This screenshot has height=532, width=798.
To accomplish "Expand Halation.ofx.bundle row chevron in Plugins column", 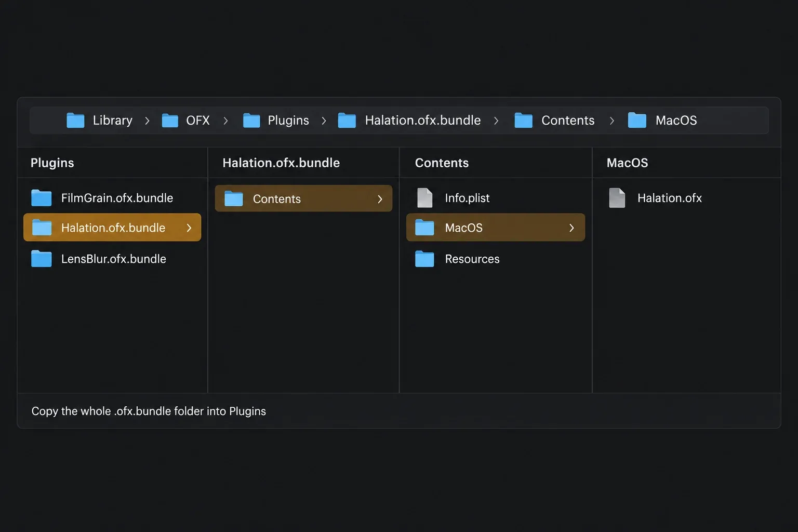I will [189, 228].
